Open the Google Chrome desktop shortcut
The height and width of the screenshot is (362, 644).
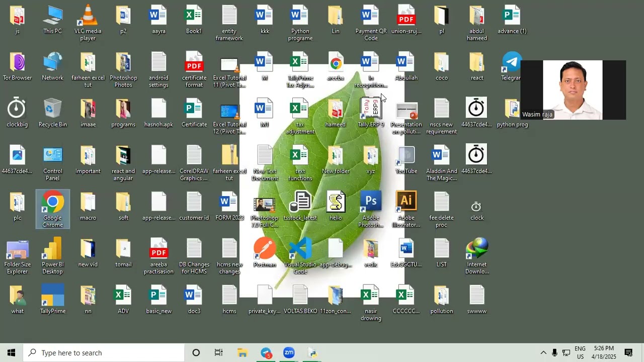[53, 210]
